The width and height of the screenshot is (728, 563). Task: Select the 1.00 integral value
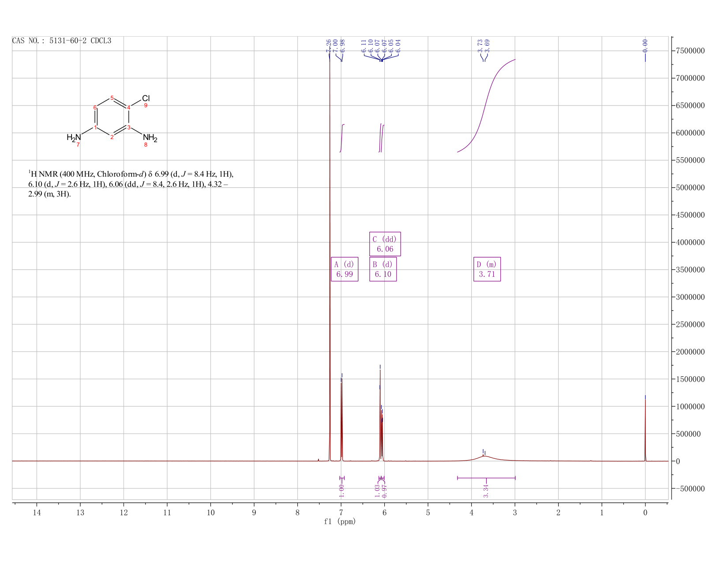[x=341, y=491]
